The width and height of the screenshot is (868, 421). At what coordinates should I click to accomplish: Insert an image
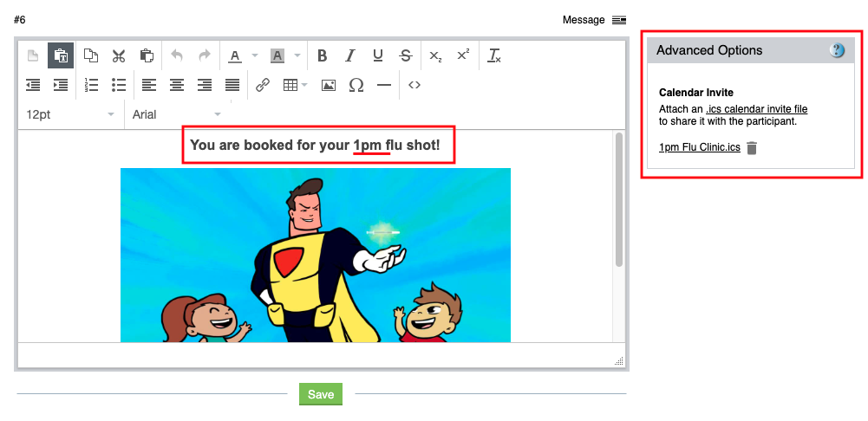(329, 85)
